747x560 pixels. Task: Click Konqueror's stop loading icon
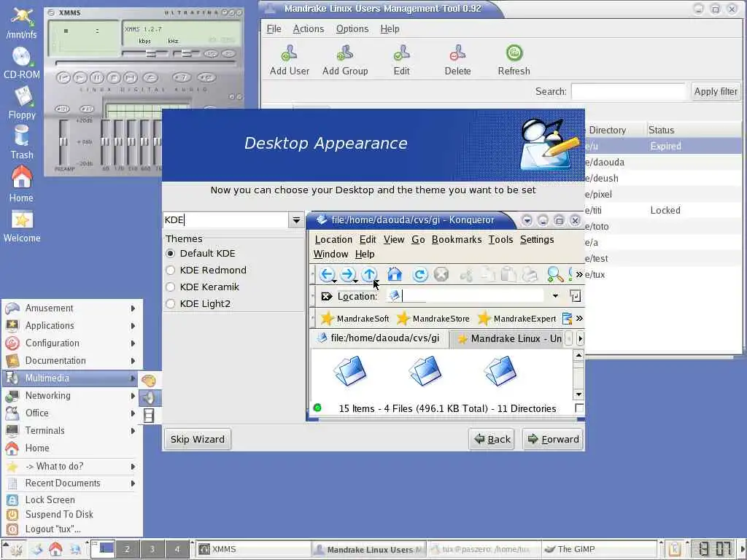441,274
